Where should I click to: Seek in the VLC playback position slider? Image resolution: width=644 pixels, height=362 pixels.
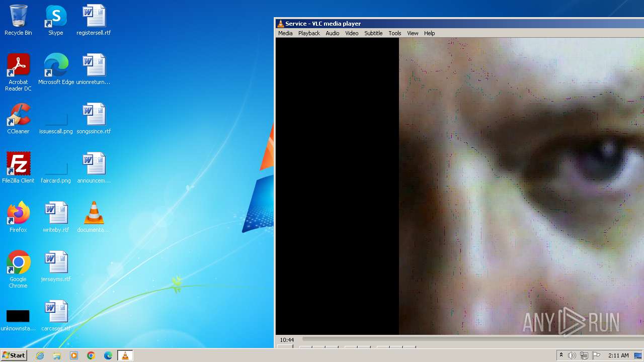point(473,339)
